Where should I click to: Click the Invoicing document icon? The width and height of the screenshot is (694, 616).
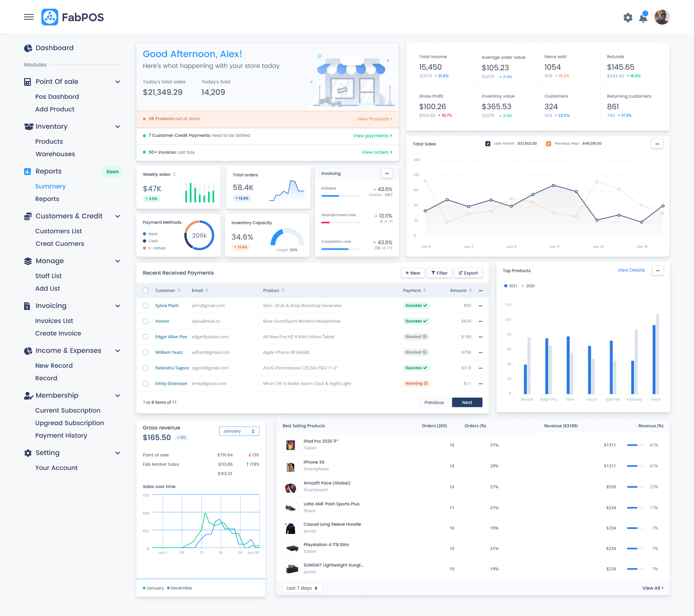[27, 306]
